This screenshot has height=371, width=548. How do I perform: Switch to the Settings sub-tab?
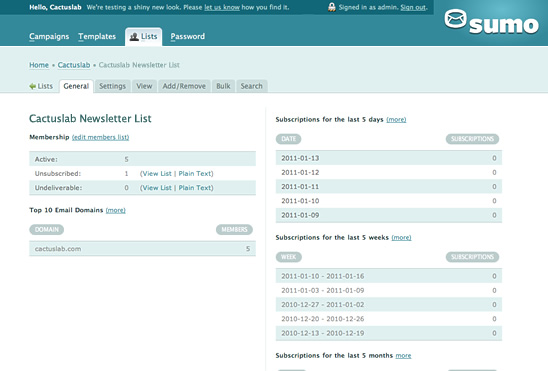point(112,86)
